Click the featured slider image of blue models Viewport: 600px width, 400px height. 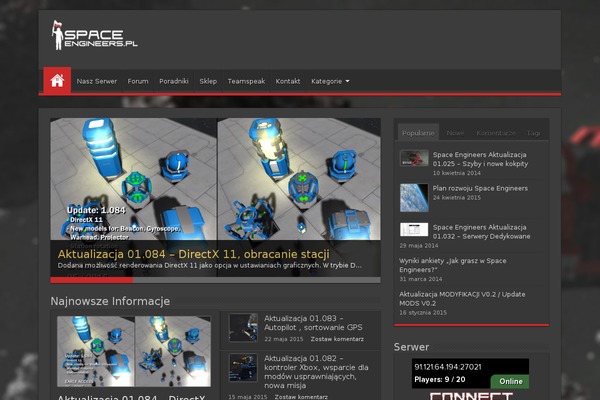(x=215, y=179)
